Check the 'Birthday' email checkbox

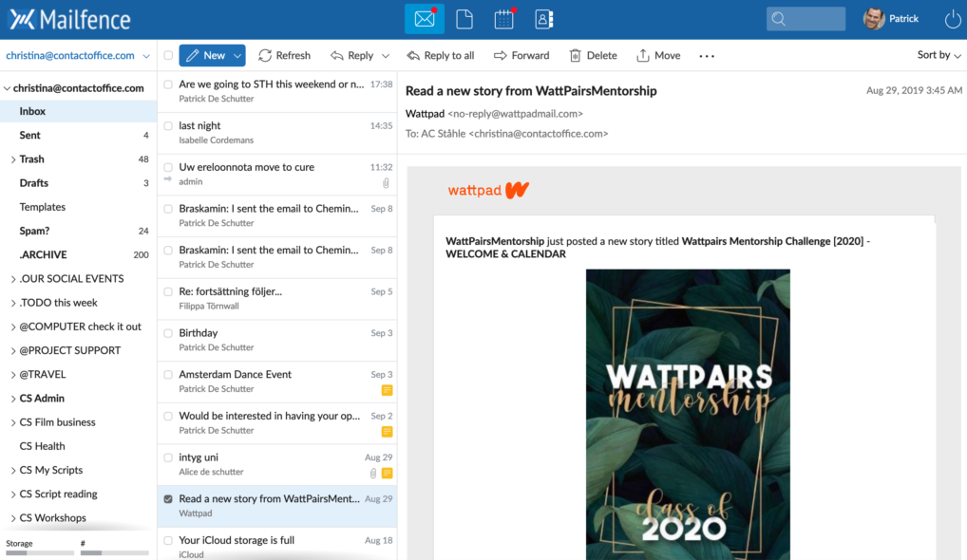click(x=168, y=332)
